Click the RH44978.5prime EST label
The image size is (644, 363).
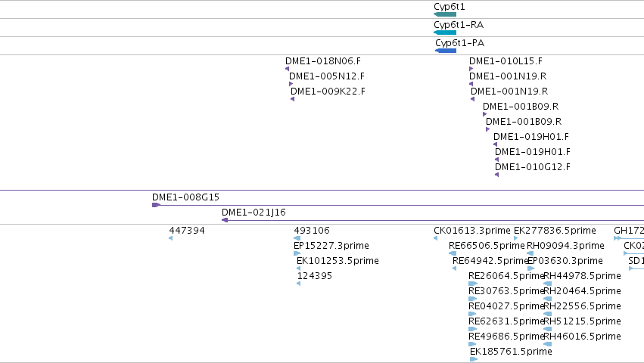[x=583, y=276]
